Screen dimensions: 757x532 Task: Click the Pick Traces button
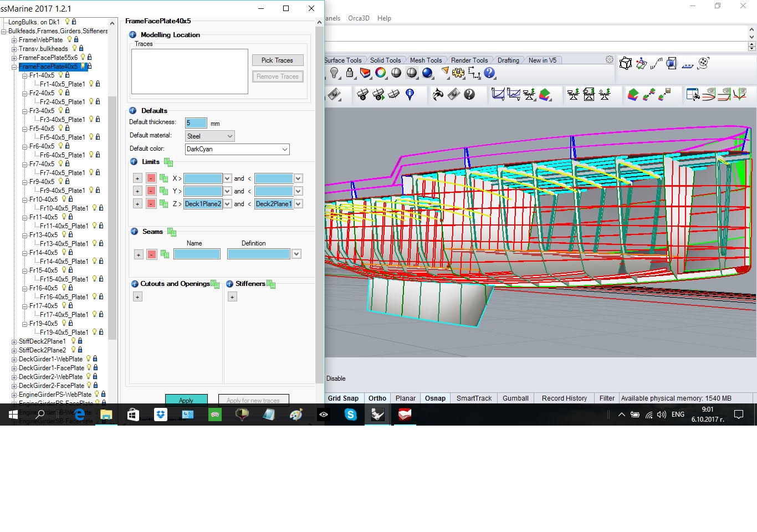[x=277, y=60]
